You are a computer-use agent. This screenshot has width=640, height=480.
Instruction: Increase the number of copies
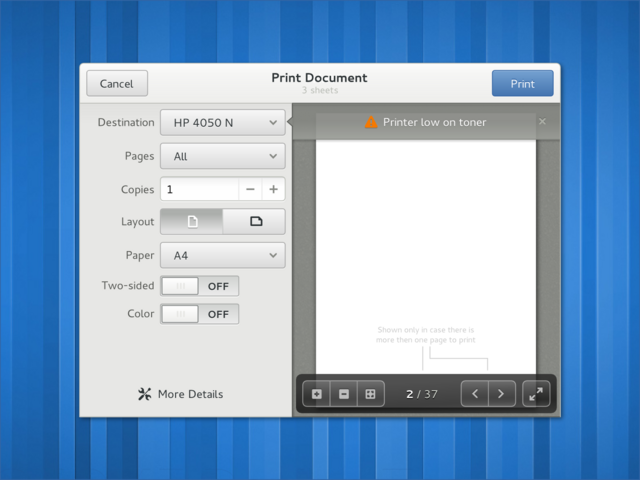273,189
